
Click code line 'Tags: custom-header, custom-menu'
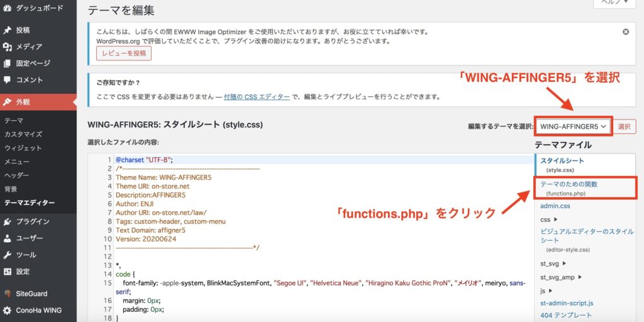[x=170, y=221]
